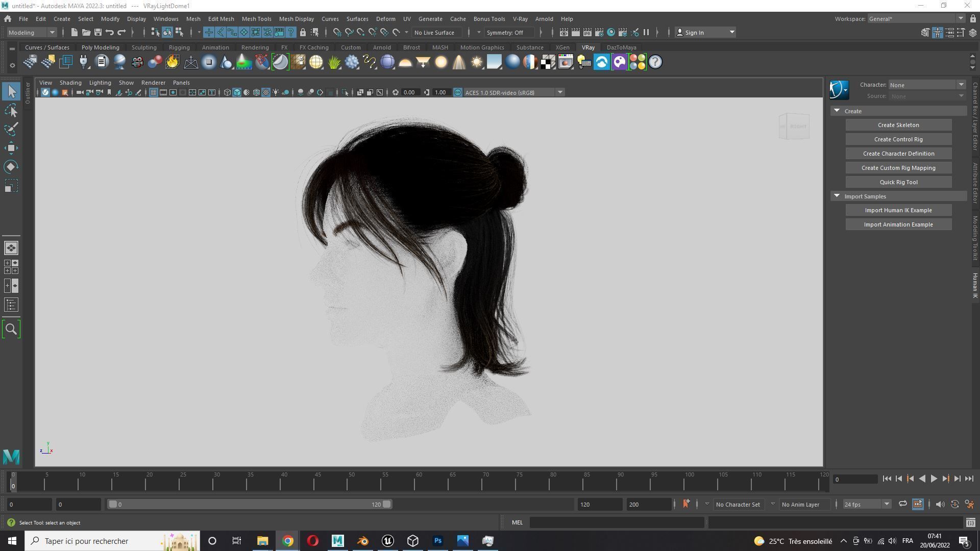Toggle the ACES color management ON button
The height and width of the screenshot is (551, 980).
tap(457, 92)
